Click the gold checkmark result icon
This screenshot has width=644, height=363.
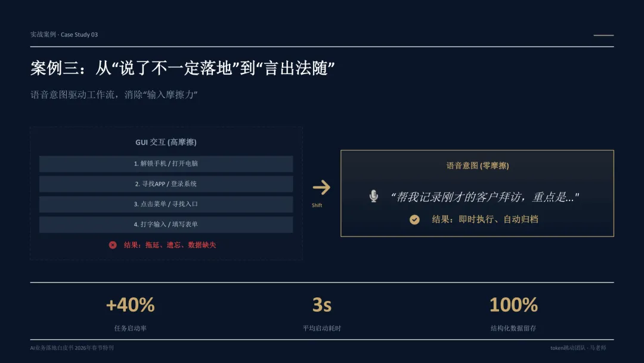click(x=414, y=220)
